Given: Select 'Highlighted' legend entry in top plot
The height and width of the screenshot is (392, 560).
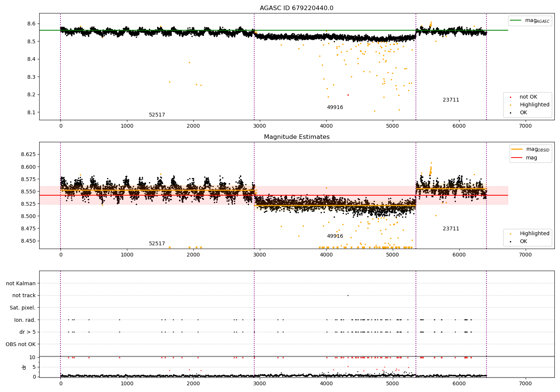Looking at the screenshot, I should coord(530,105).
